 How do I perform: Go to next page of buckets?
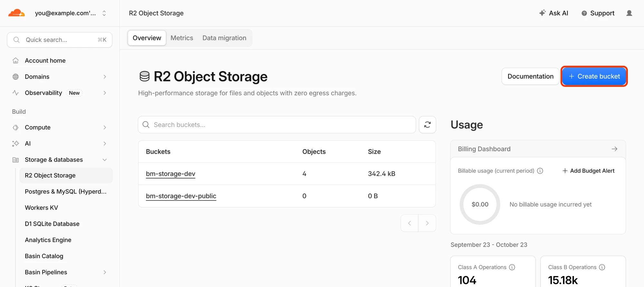point(427,223)
